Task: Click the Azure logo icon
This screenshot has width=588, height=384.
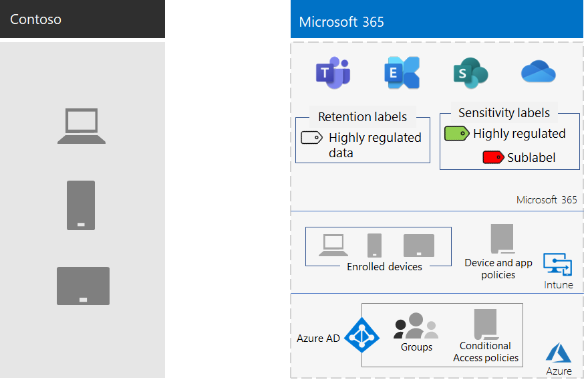Action: [x=559, y=353]
